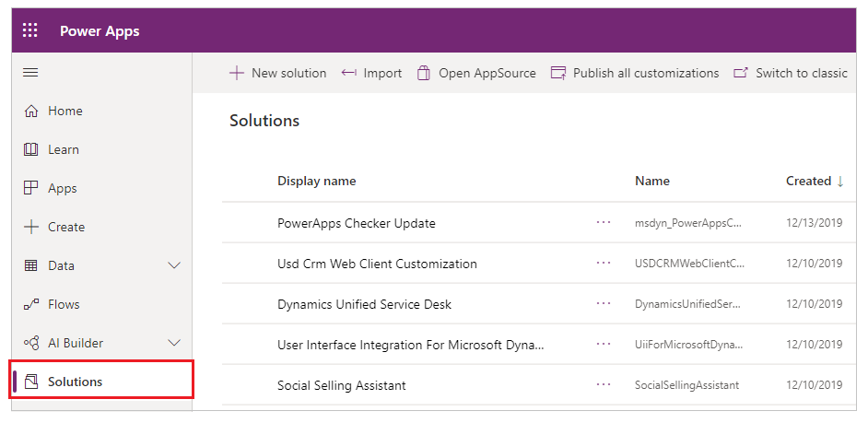This screenshot has width=868, height=423.
Task: Collapse navigation with the hamburger icon
Action: point(30,73)
